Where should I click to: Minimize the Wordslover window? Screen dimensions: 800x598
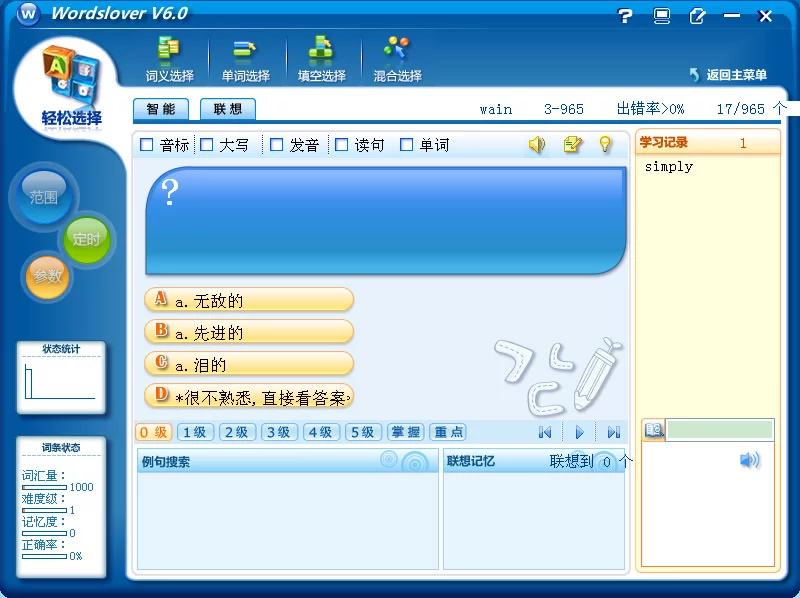click(731, 16)
